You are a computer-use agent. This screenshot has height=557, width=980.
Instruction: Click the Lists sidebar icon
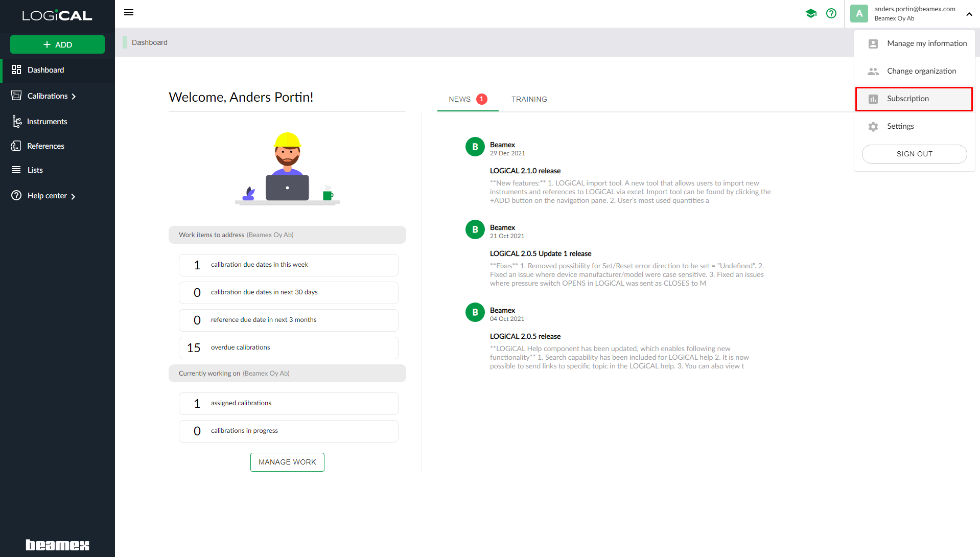coord(16,170)
